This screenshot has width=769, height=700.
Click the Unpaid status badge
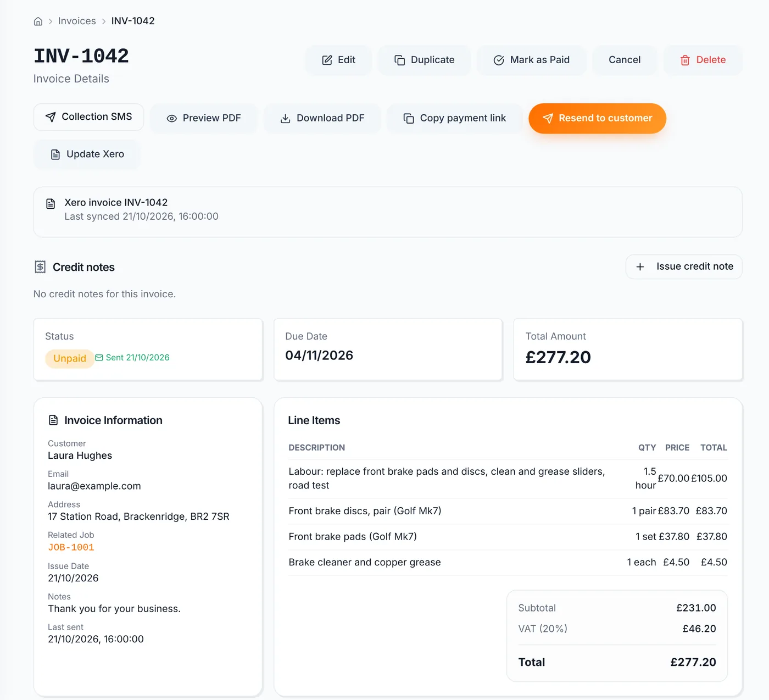[x=70, y=358]
